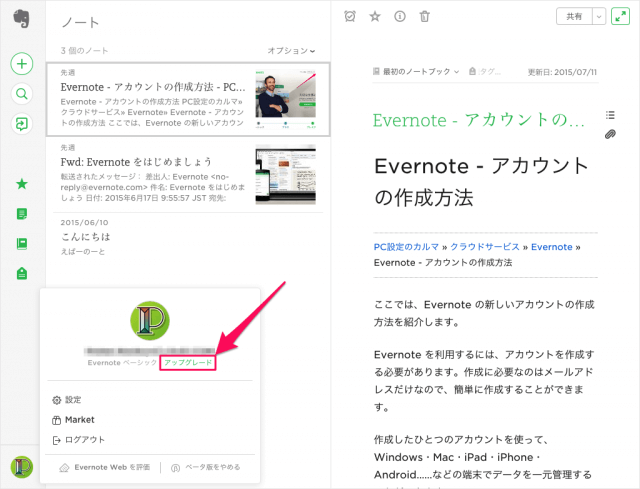Viewport: 640px width, 489px height.
Task: Open the work chat icon in the sidebar
Action: coord(21,123)
